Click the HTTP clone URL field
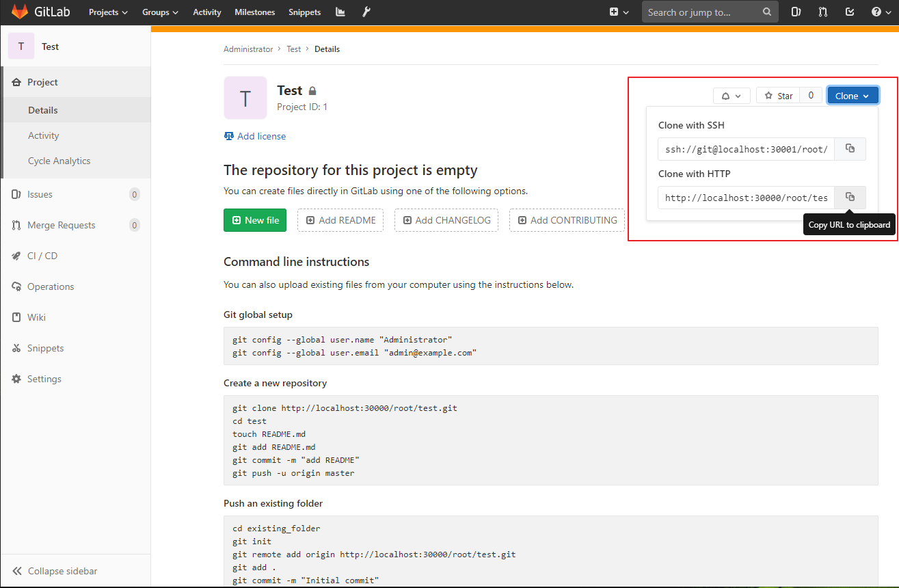899x588 pixels. 746,198
